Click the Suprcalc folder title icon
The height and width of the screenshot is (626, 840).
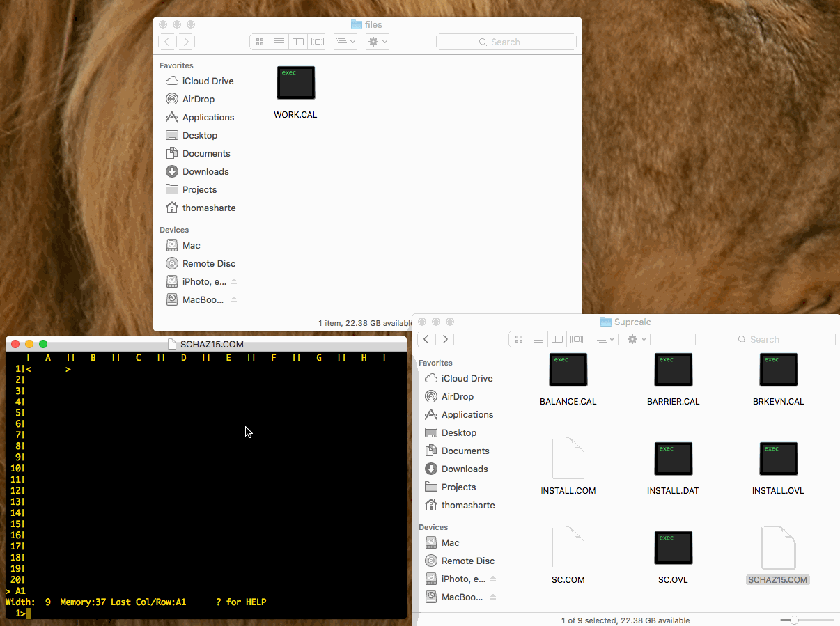605,322
